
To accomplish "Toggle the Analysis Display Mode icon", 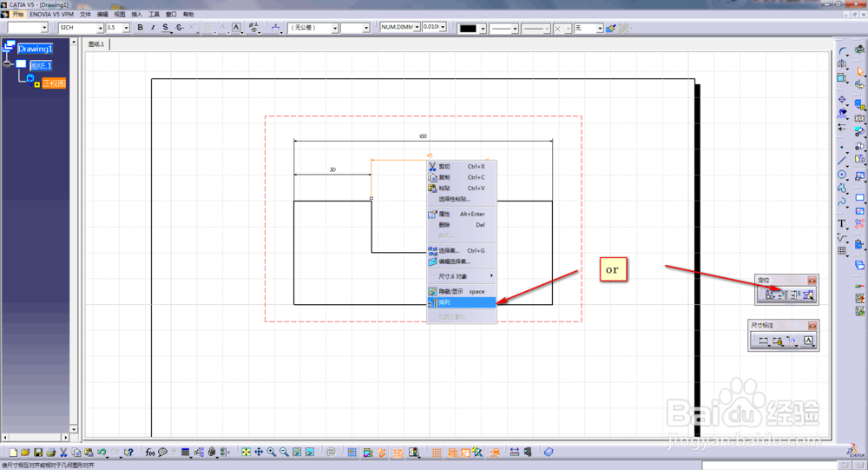I will coord(495,453).
